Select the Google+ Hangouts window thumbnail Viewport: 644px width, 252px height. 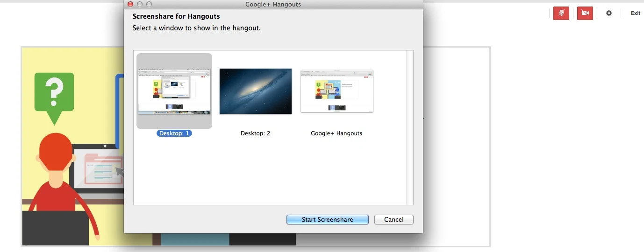(337, 91)
